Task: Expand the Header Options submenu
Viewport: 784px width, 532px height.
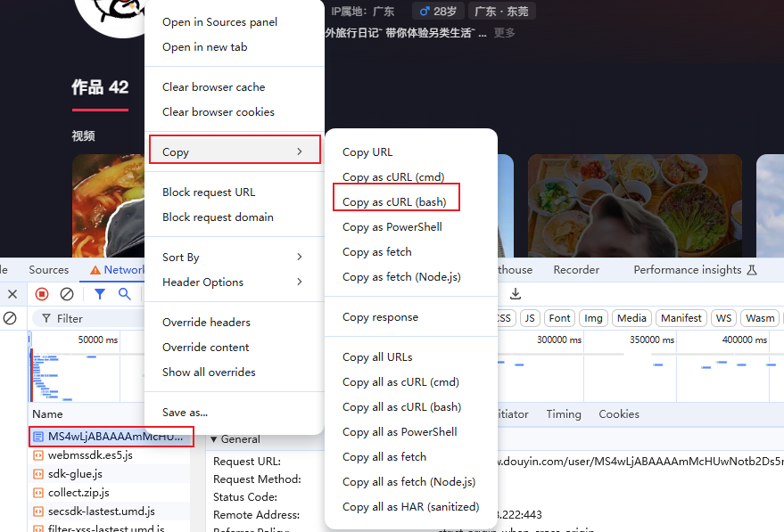Action: [234, 282]
